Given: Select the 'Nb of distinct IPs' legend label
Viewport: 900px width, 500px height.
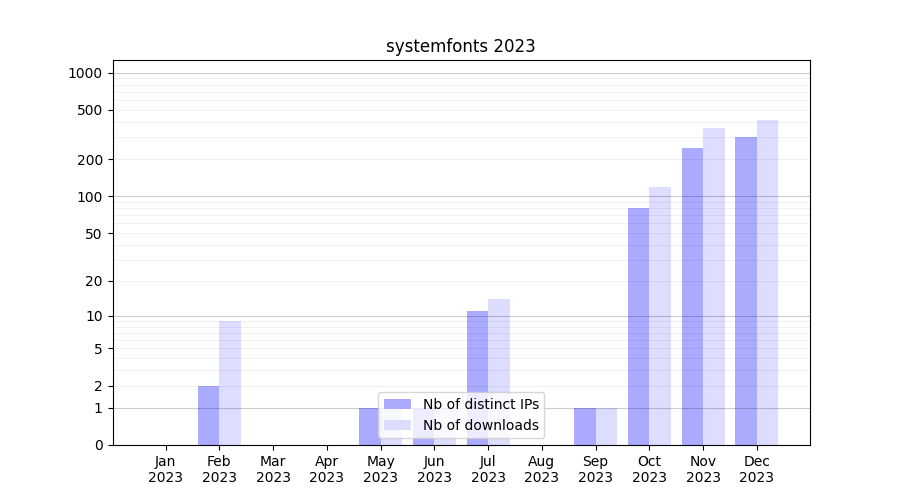Looking at the screenshot, I should click(480, 404).
